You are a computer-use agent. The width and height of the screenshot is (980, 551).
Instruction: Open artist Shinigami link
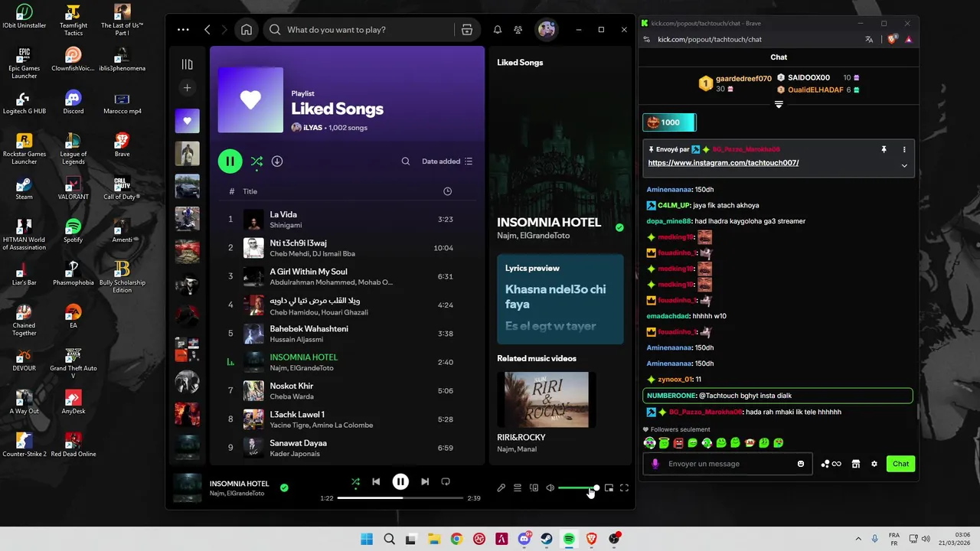(x=286, y=225)
